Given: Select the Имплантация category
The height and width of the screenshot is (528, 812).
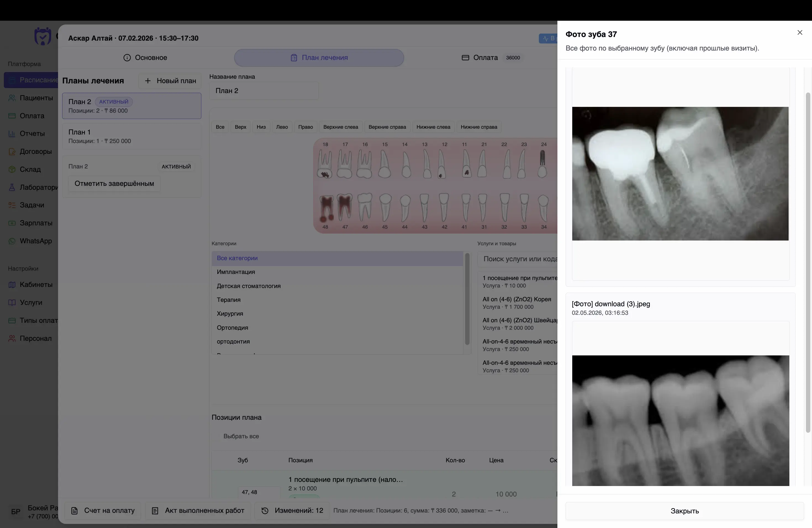Looking at the screenshot, I should 337,272.
